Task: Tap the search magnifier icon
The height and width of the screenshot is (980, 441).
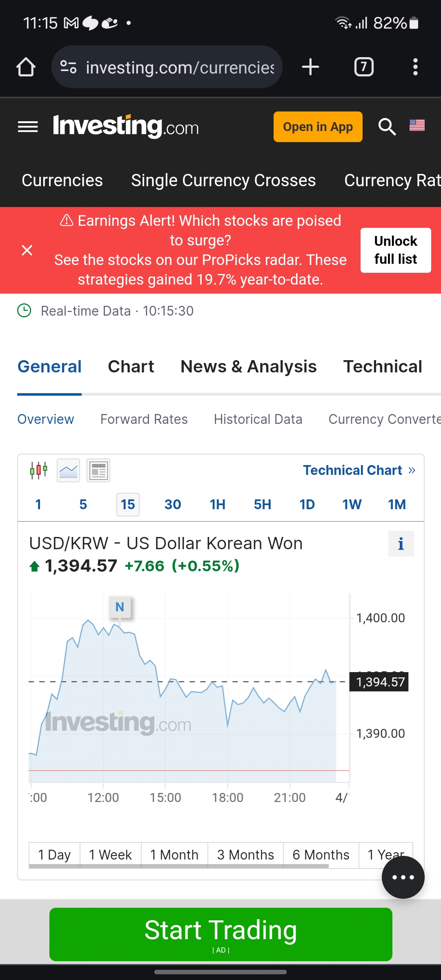Action: click(387, 127)
